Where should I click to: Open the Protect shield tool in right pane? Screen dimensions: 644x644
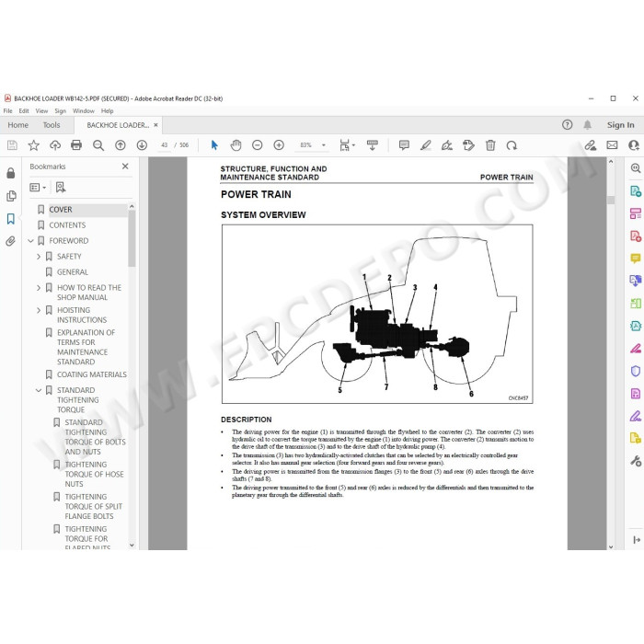(x=636, y=372)
